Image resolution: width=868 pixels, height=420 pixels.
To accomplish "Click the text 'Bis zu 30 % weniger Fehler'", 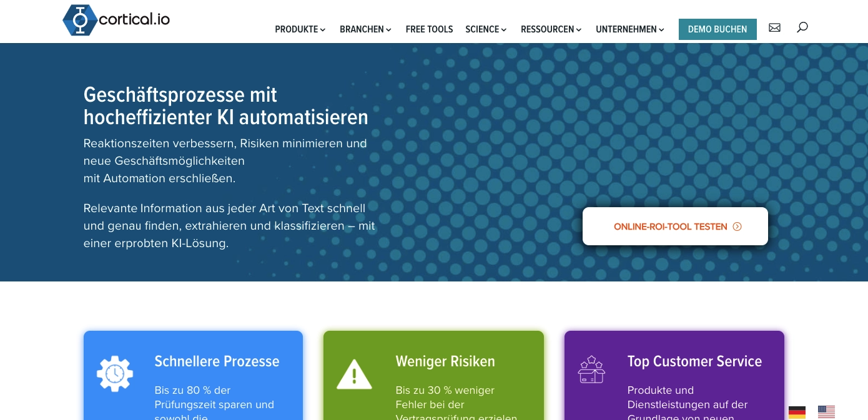I will click(445, 397).
